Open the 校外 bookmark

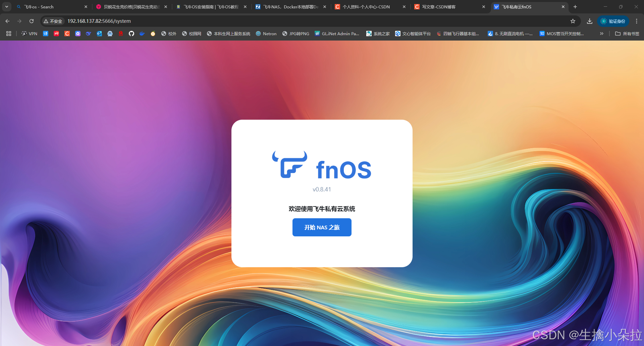tap(169, 34)
